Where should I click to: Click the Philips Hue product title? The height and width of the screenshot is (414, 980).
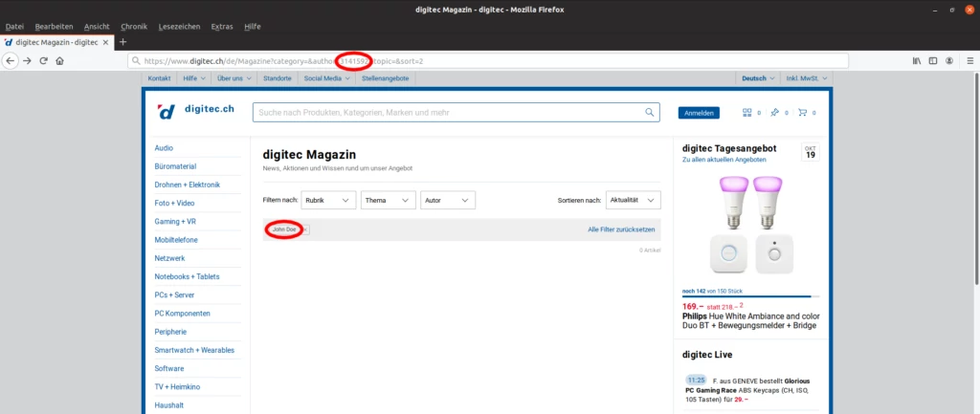pos(750,321)
